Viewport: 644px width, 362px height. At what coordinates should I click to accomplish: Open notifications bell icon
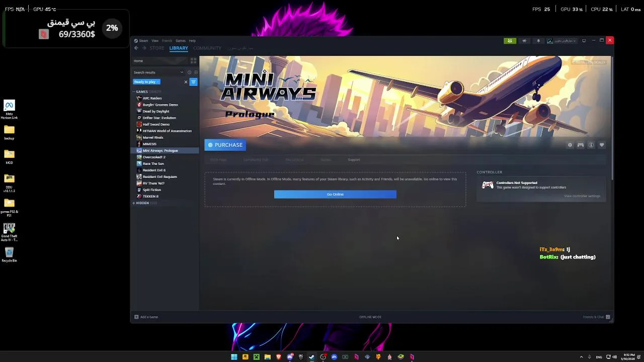(x=538, y=41)
